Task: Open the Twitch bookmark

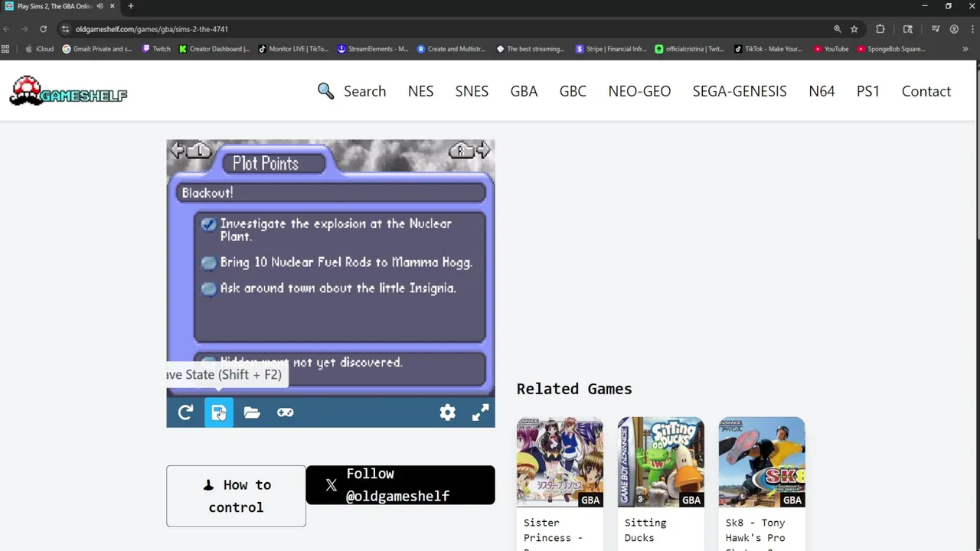Action: (156, 49)
